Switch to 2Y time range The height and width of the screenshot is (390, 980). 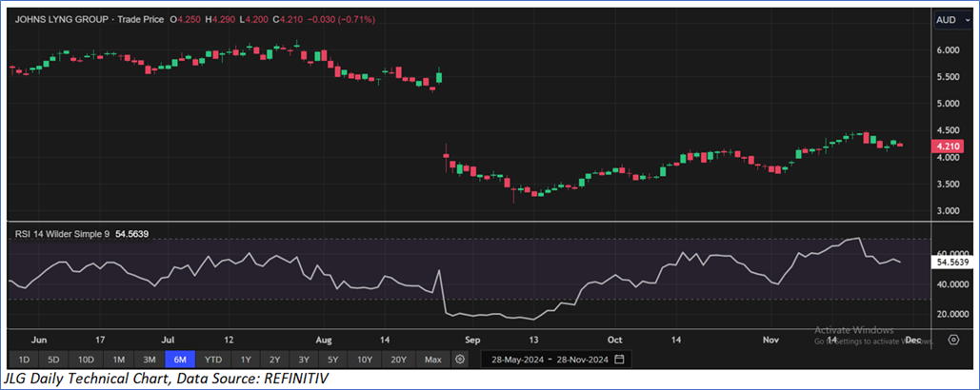(x=275, y=360)
